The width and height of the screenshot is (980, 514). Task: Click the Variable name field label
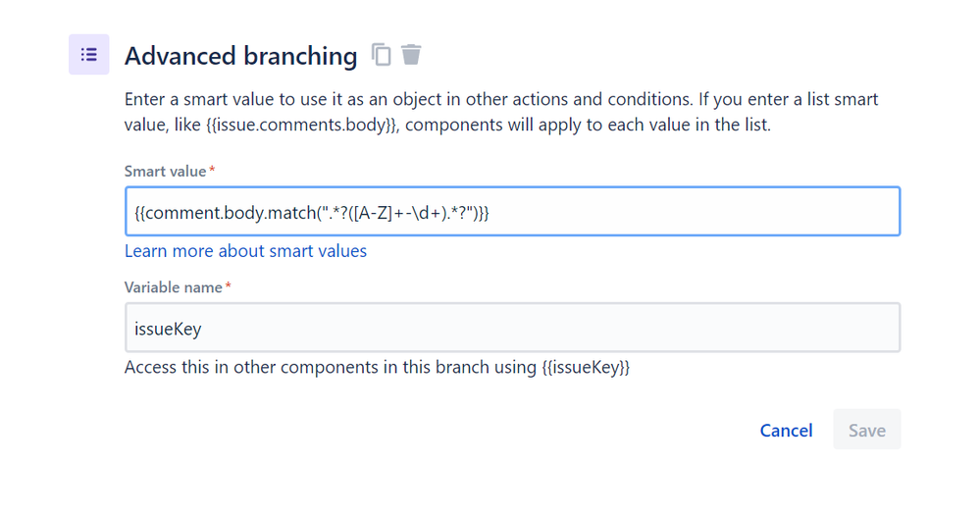pyautogui.click(x=173, y=287)
